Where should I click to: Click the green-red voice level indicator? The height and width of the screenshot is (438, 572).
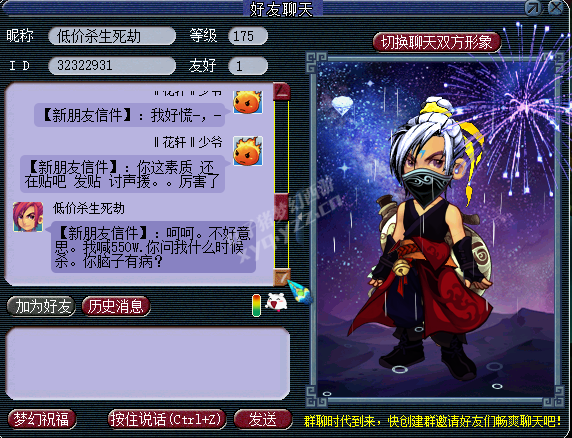click(256, 305)
